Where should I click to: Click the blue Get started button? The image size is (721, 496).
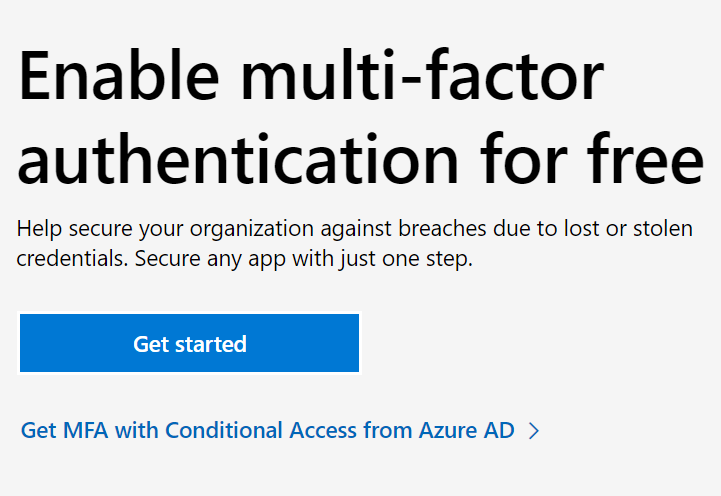coord(189,343)
